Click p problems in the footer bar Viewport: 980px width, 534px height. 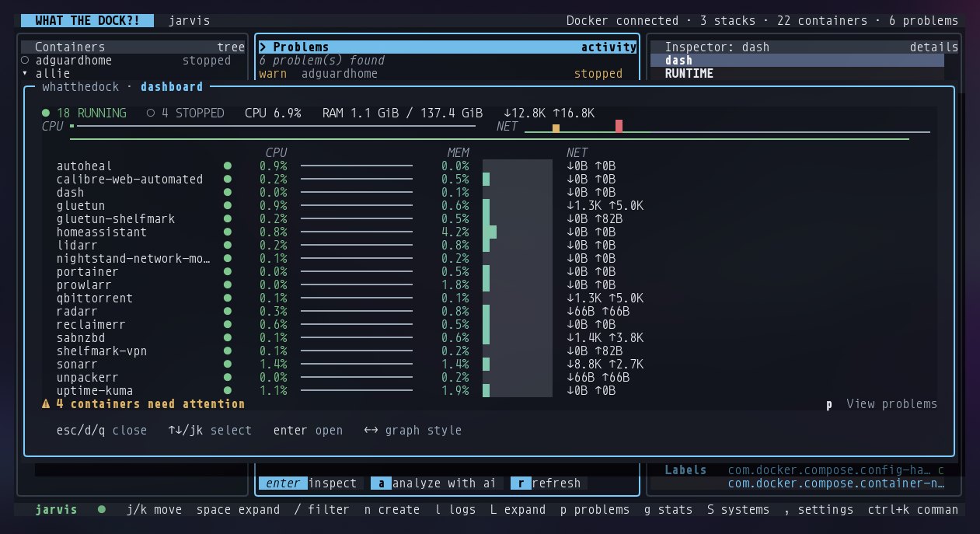[595, 510]
